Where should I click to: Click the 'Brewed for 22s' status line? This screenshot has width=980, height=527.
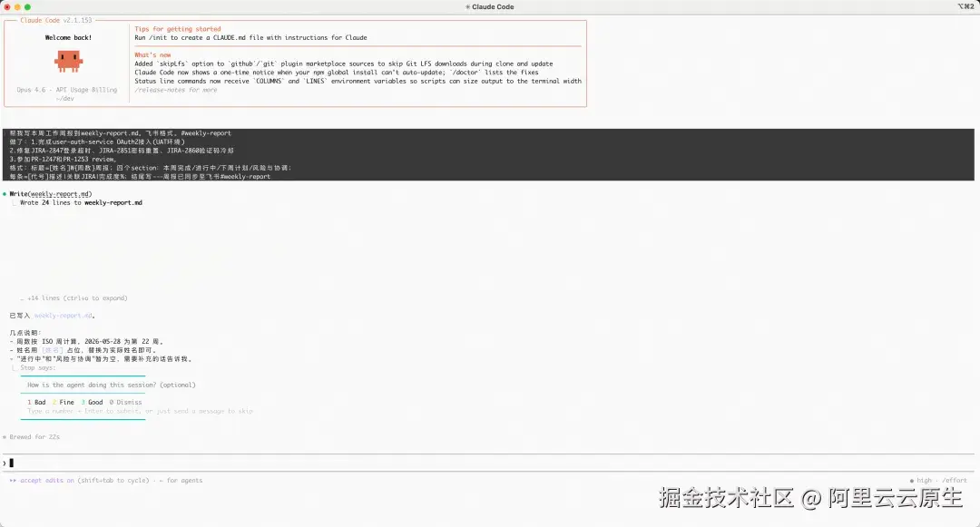pos(31,436)
